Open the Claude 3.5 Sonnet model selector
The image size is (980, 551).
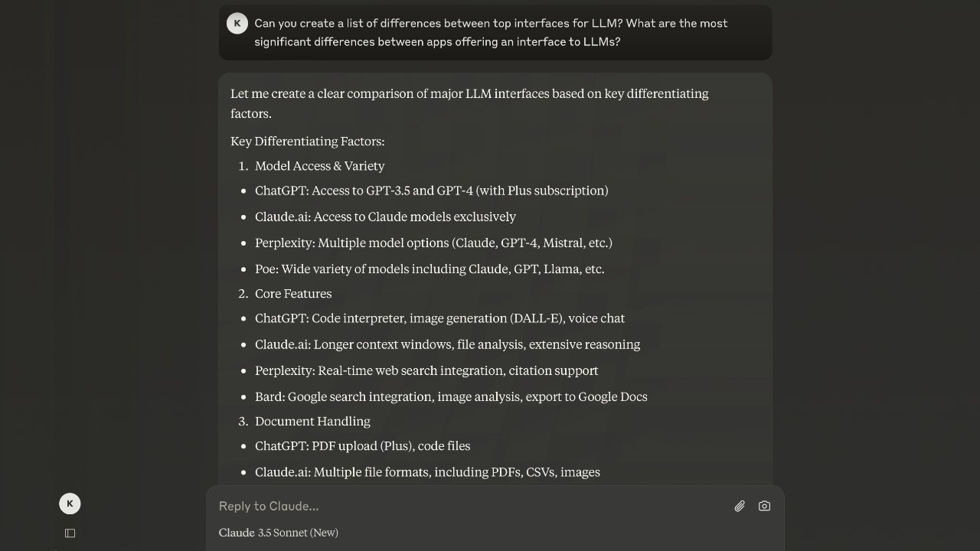point(279,533)
